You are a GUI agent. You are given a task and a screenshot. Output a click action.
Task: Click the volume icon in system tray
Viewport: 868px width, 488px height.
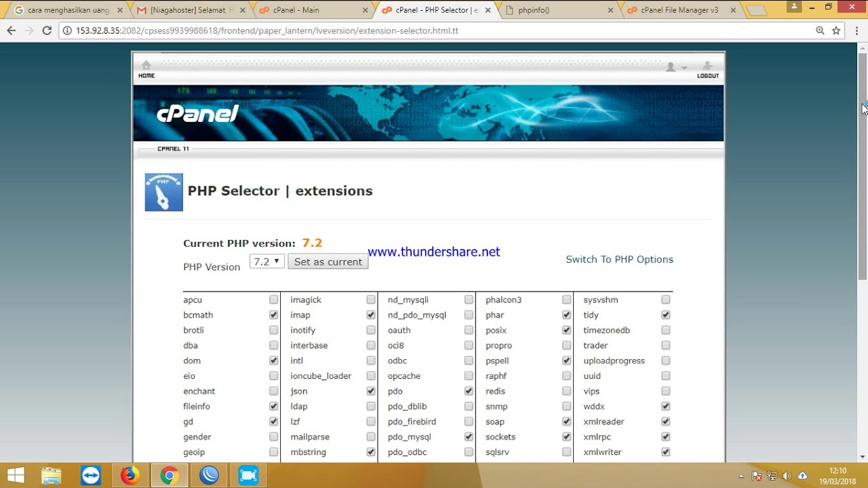787,476
